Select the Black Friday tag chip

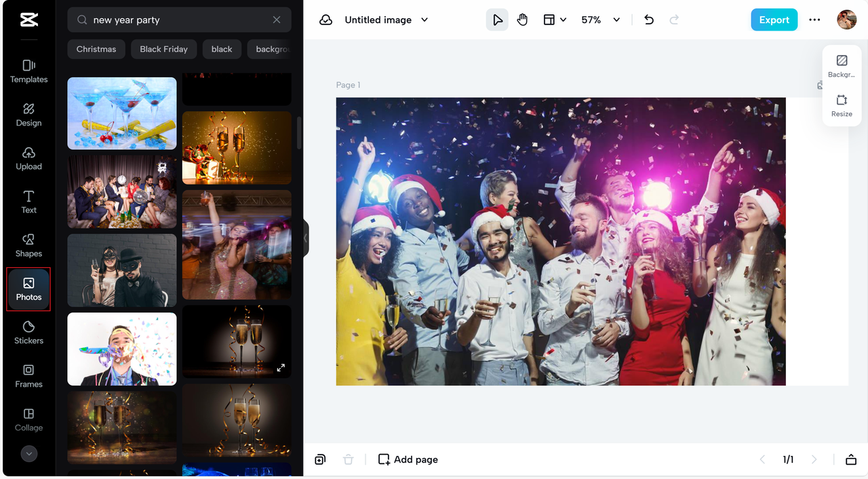[x=163, y=49]
